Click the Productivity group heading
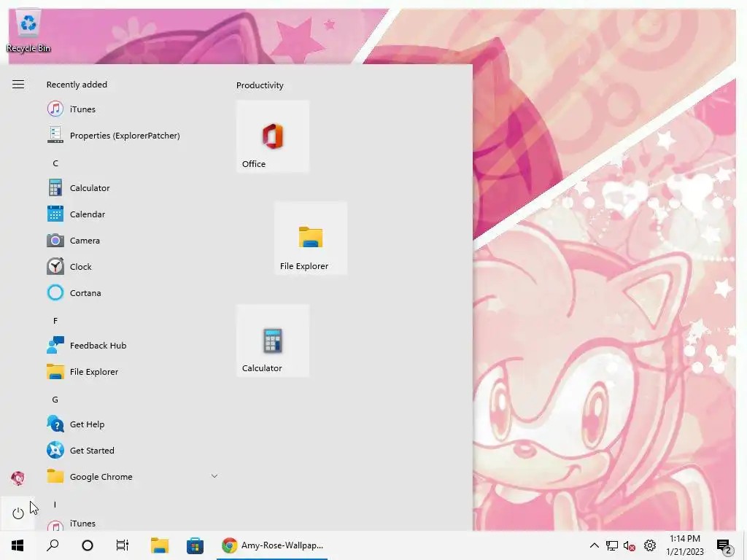Viewport: 747px width, 560px height. (x=260, y=85)
